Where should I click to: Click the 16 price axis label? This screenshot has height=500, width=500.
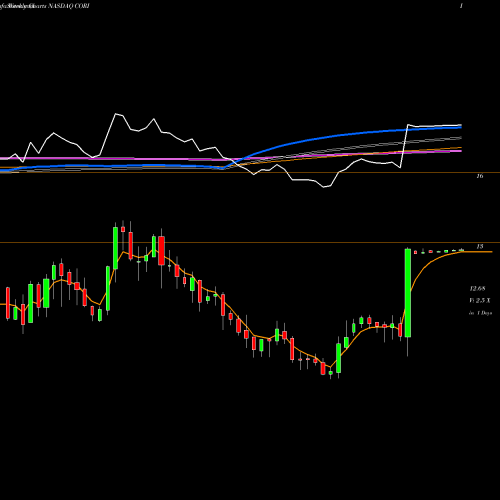[x=479, y=176]
